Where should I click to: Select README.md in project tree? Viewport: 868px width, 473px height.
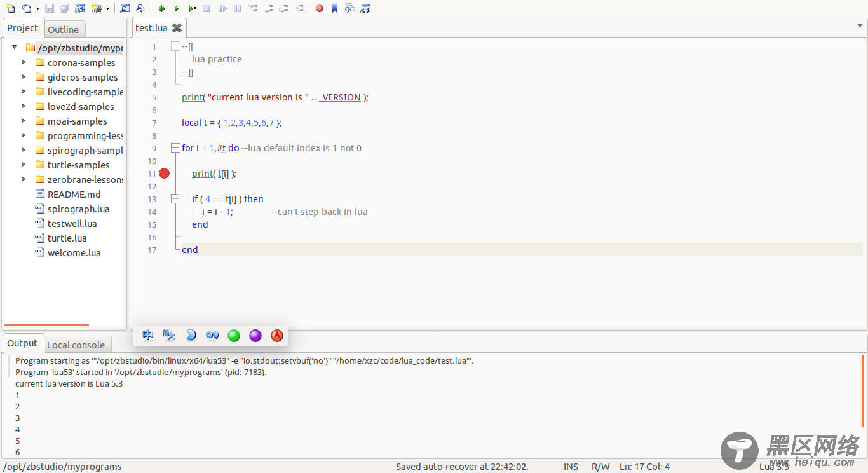click(74, 195)
